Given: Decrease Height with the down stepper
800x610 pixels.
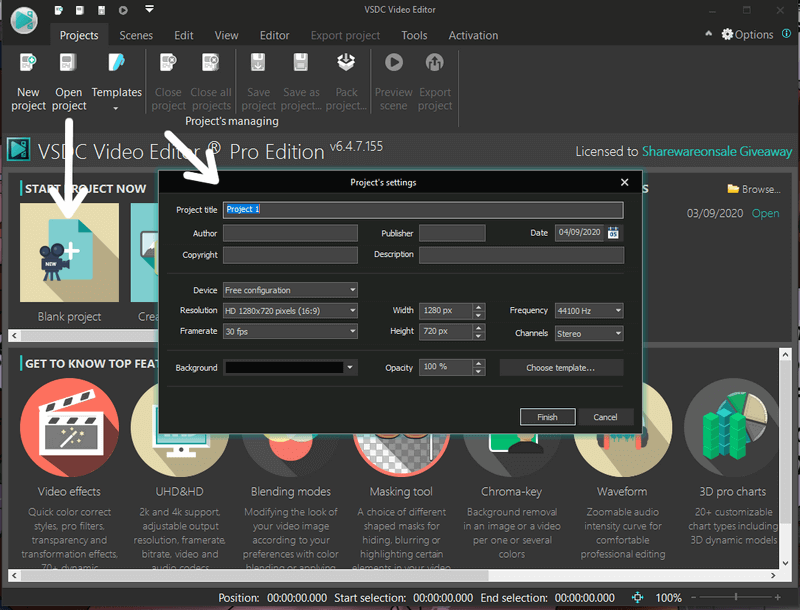Looking at the screenshot, I should click(478, 336).
